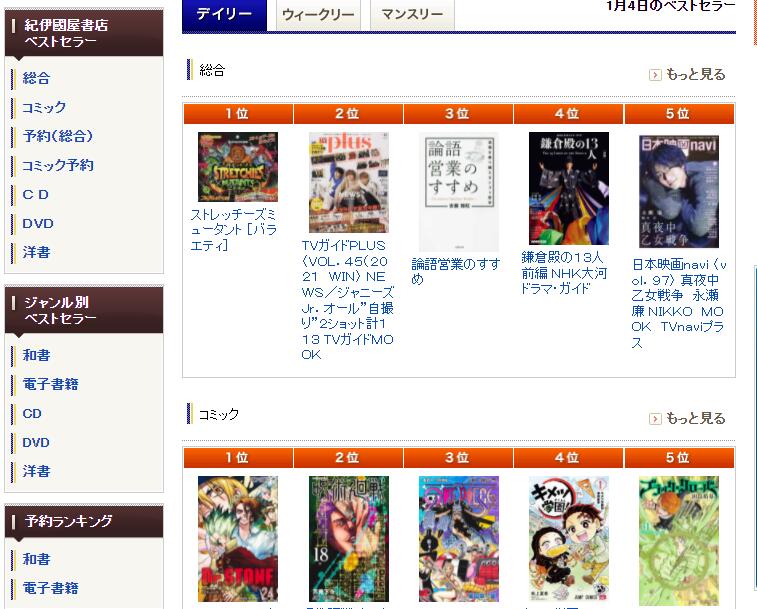
Task: Open the Dr.STONE comic cover
Action: (238, 538)
